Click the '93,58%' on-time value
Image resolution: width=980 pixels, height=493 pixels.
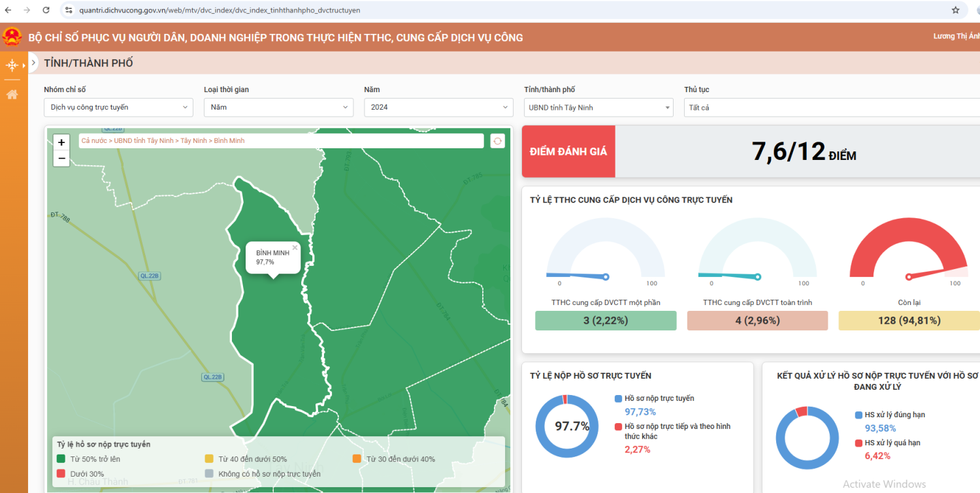point(880,428)
